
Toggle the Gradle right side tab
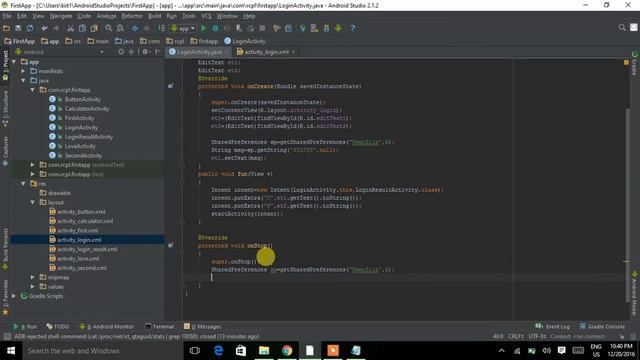[635, 63]
